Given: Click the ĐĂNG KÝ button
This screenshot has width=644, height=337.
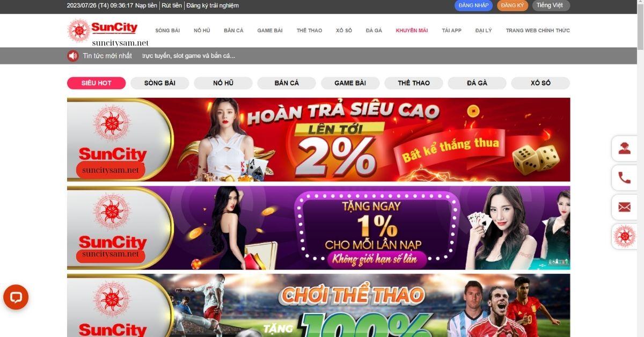Looking at the screenshot, I should [x=513, y=5].
